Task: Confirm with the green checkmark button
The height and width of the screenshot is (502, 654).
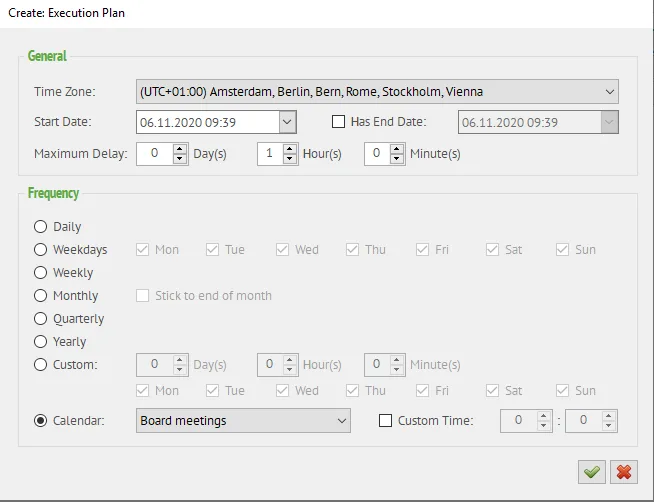Action: point(591,472)
